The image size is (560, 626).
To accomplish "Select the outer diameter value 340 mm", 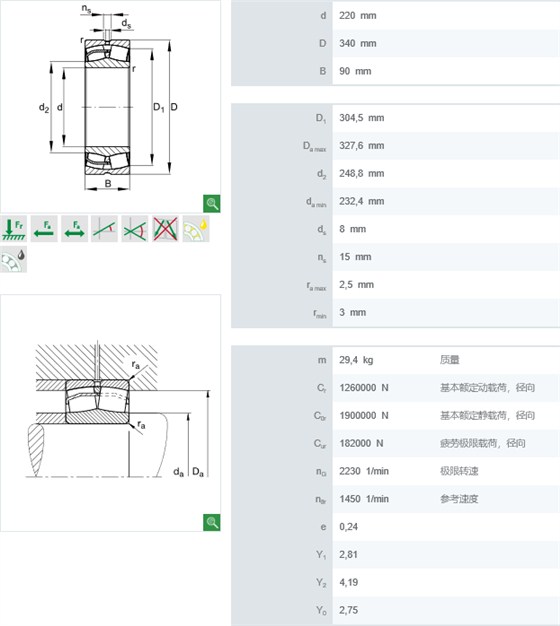I will (358, 43).
